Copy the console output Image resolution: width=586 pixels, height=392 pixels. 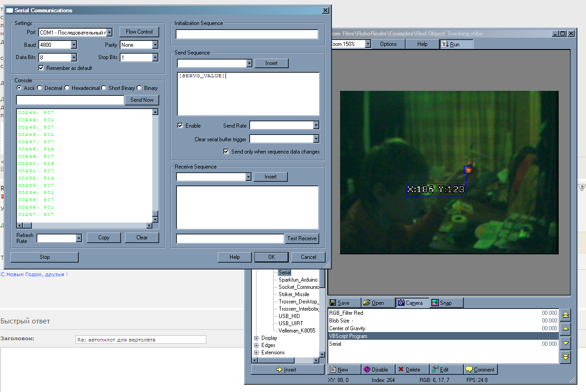pyautogui.click(x=104, y=238)
